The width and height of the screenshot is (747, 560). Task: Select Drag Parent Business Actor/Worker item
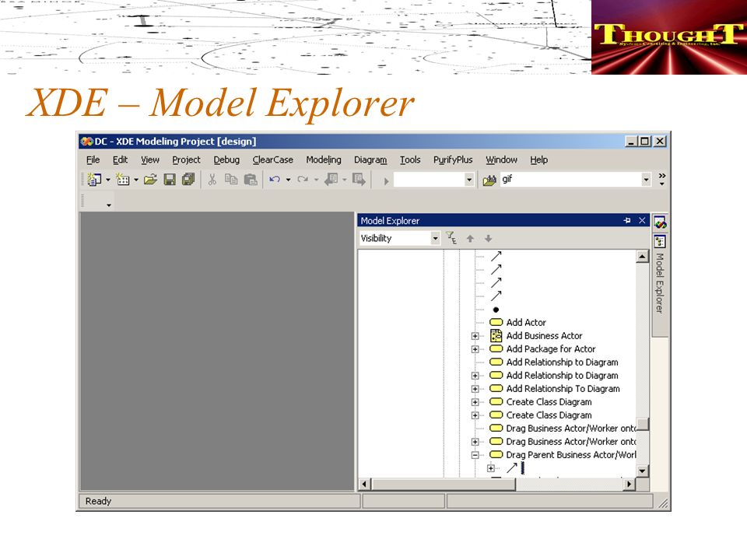tap(570, 455)
